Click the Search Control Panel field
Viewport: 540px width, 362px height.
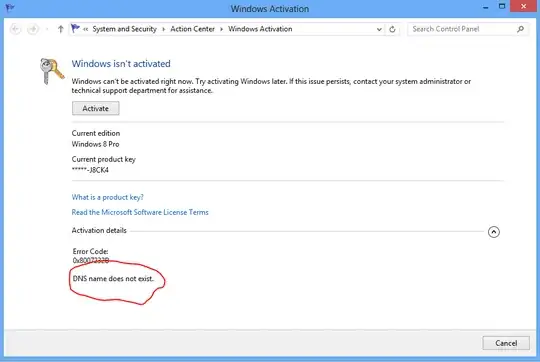coord(468,29)
